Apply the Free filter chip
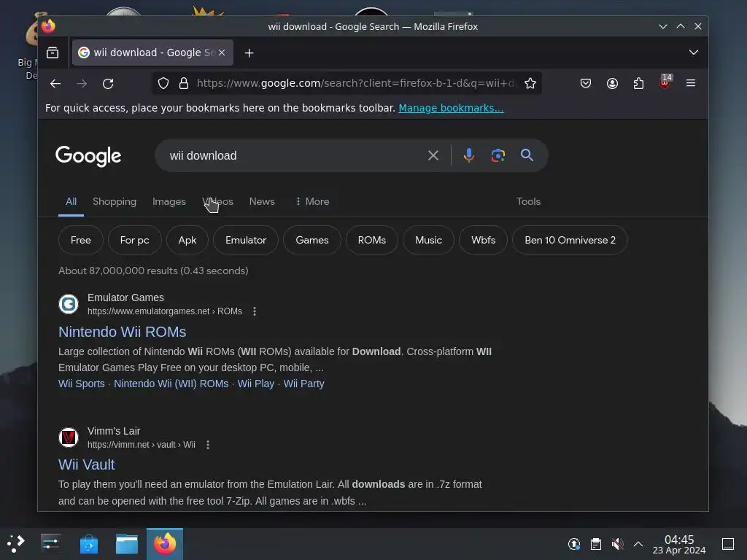This screenshot has height=560, width=747. coord(81,240)
